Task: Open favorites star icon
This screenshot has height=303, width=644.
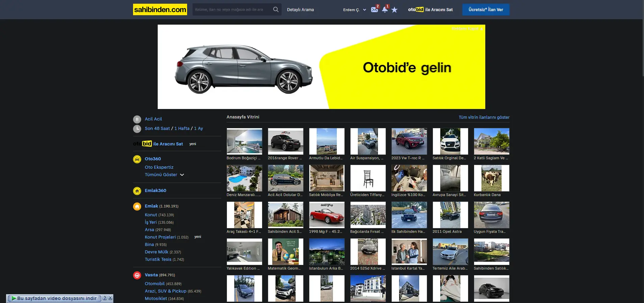Action: click(394, 10)
